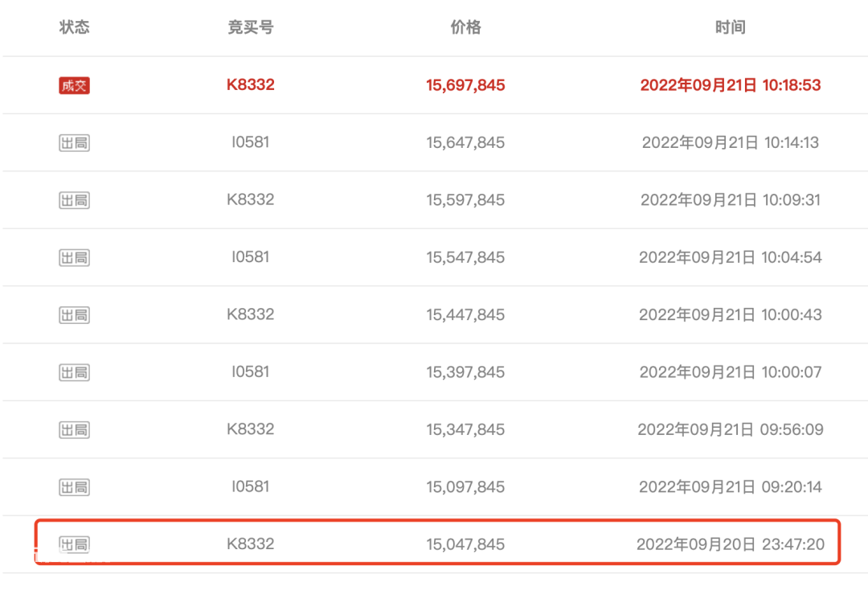
Task: Click the 竞买号 column header
Action: (x=250, y=27)
